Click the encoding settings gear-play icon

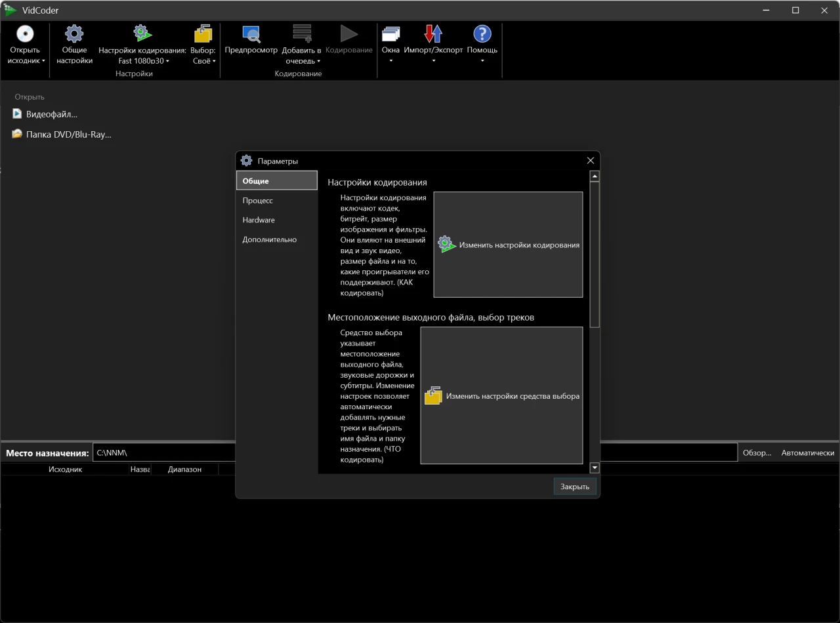click(142, 34)
